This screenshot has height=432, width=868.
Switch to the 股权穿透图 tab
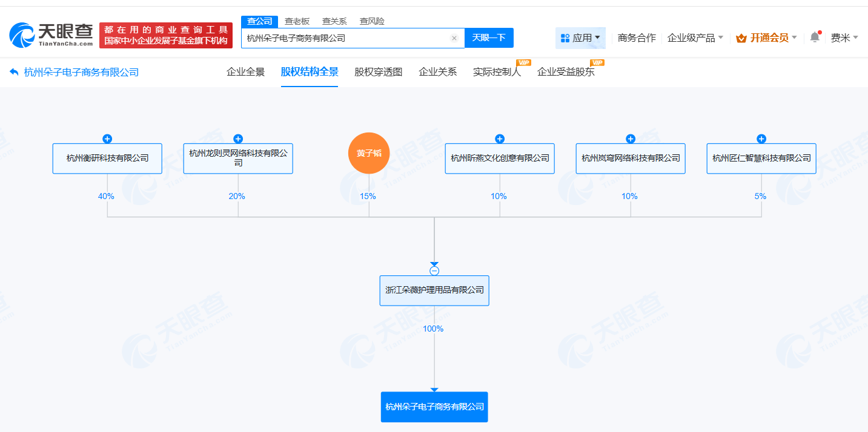377,71
